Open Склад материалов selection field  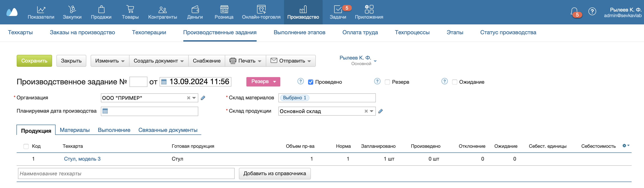[327, 98]
